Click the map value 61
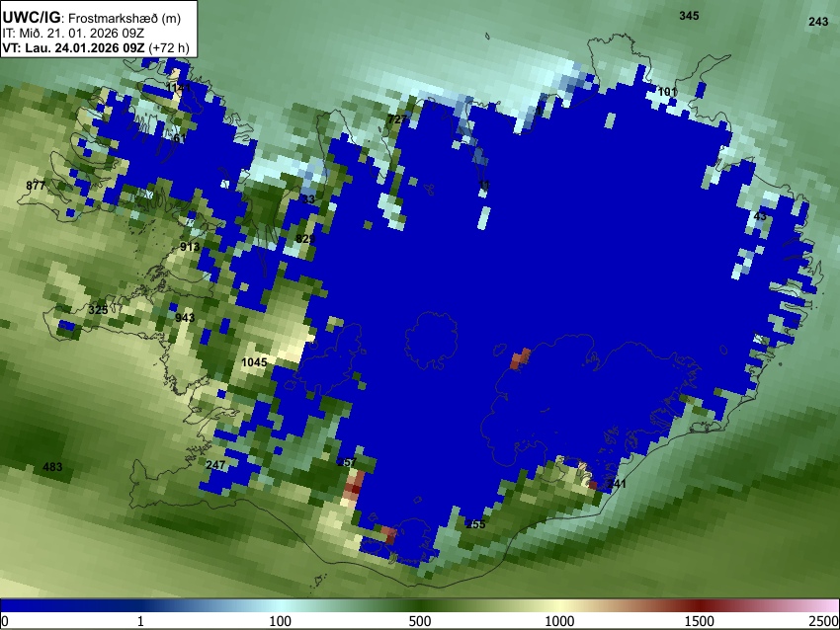This screenshot has width=840, height=630. click(179, 138)
